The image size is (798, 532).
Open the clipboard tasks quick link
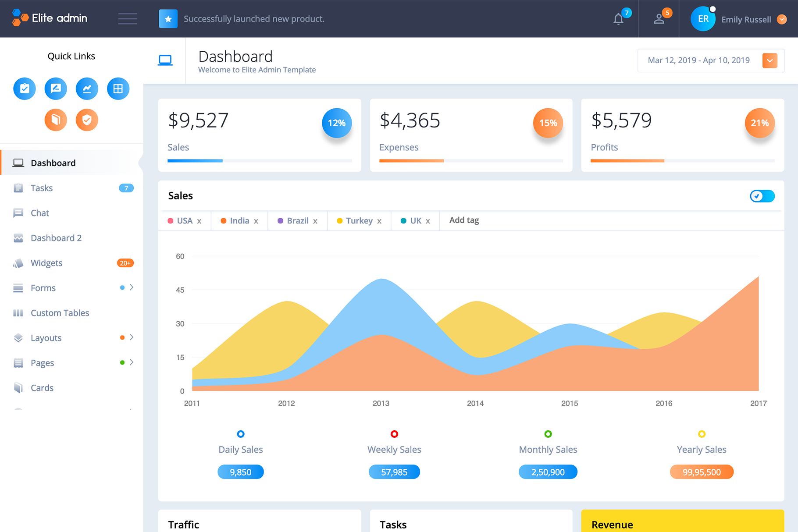click(25, 89)
